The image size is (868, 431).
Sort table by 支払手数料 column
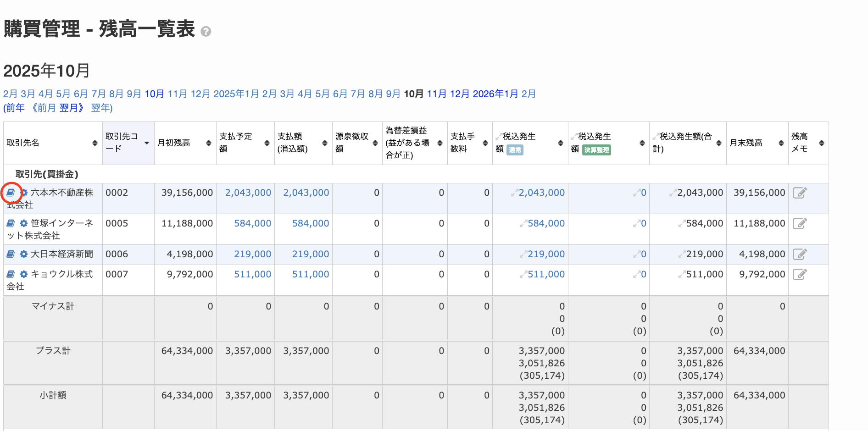click(485, 143)
